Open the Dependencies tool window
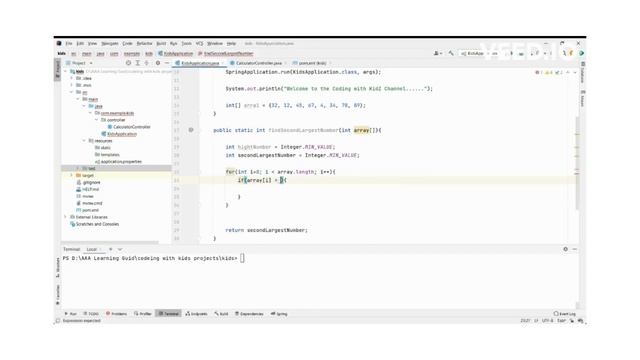Image resolution: width=640 pixels, height=360 pixels. click(x=249, y=314)
